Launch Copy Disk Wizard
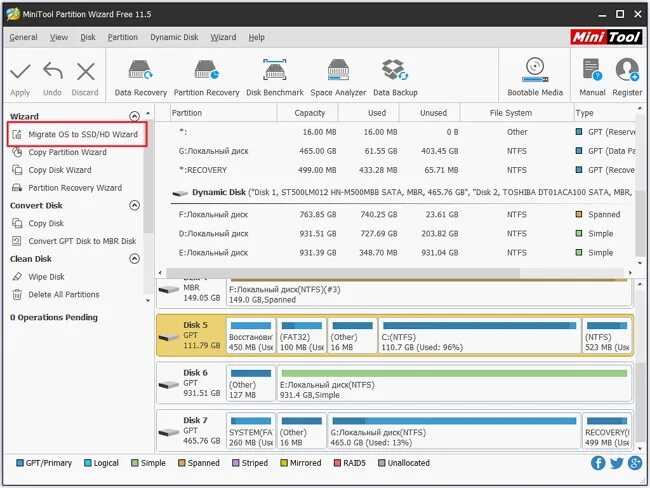This screenshot has width=650, height=488. [52, 170]
